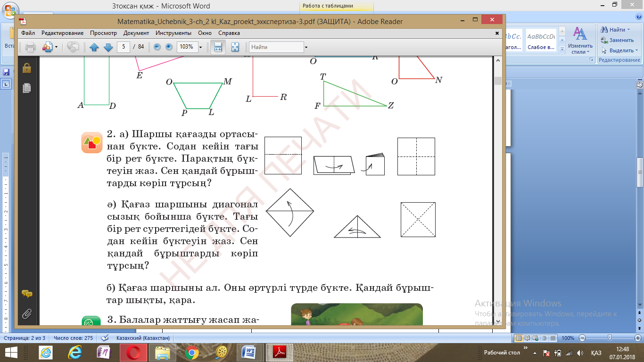The image size is (644, 362).
Task: Expand the Найти search options dropdown
Action: click(306, 47)
